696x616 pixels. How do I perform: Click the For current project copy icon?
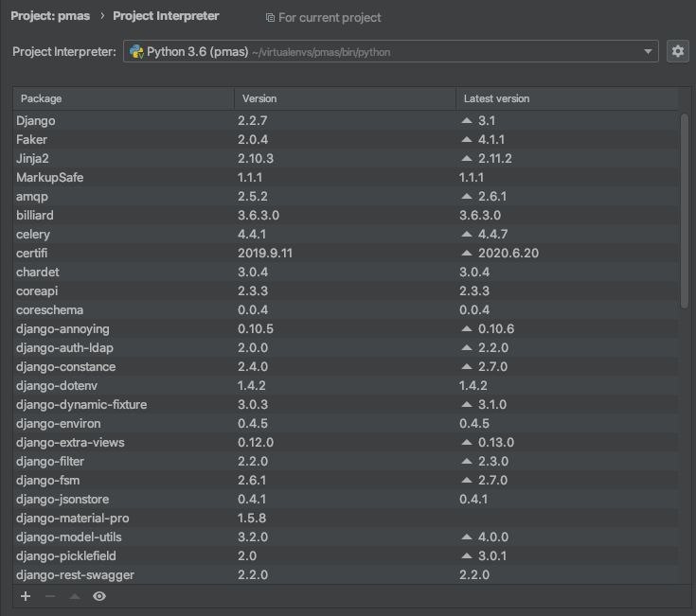coord(270,18)
